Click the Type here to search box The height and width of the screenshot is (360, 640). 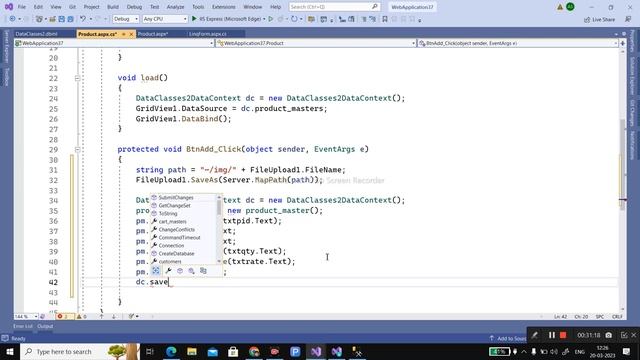point(80,351)
